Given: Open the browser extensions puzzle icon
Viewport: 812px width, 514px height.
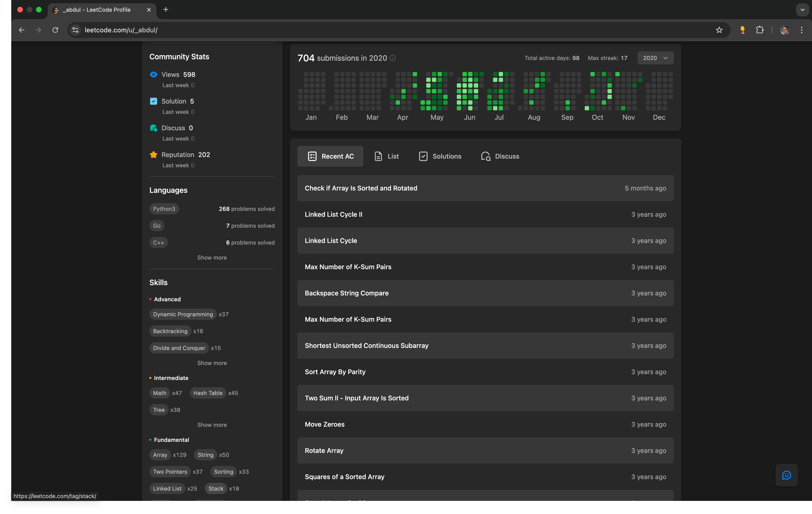Looking at the screenshot, I should (x=759, y=30).
